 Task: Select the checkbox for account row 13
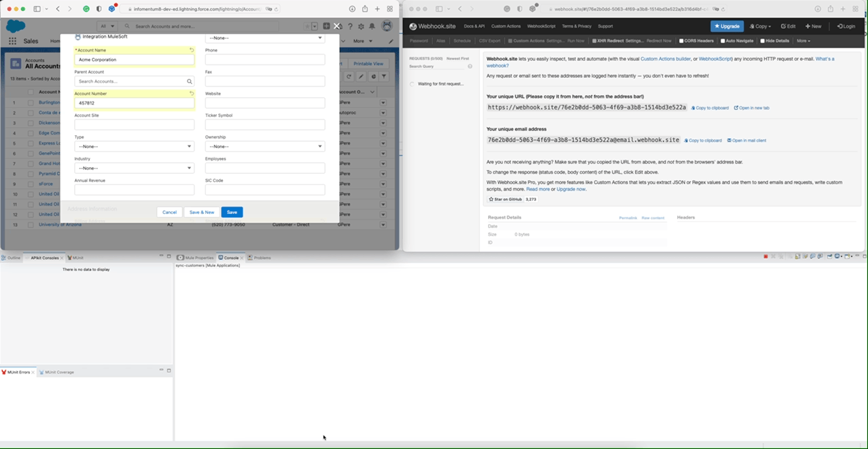(31, 225)
